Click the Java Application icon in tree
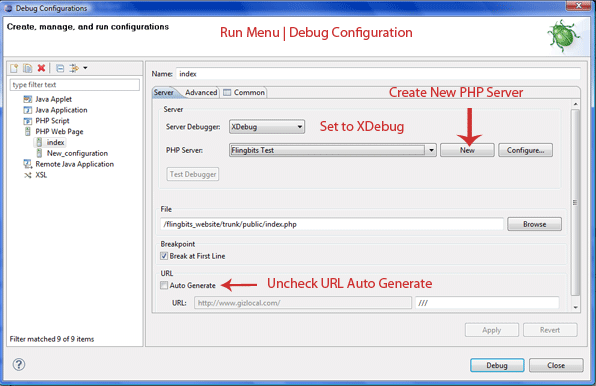 (27, 110)
